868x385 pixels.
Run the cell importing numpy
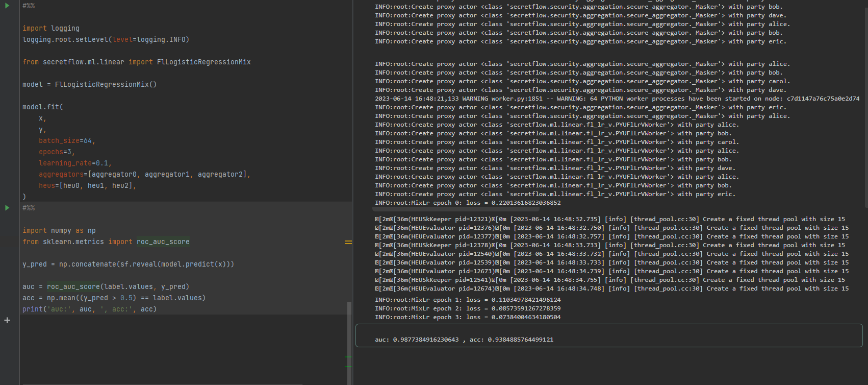coord(7,208)
